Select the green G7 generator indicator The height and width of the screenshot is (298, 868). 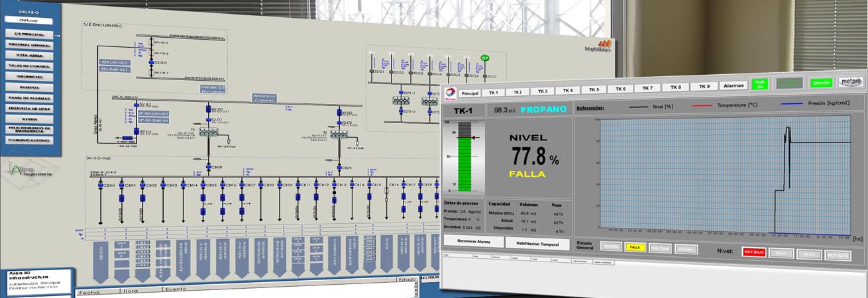[485, 58]
